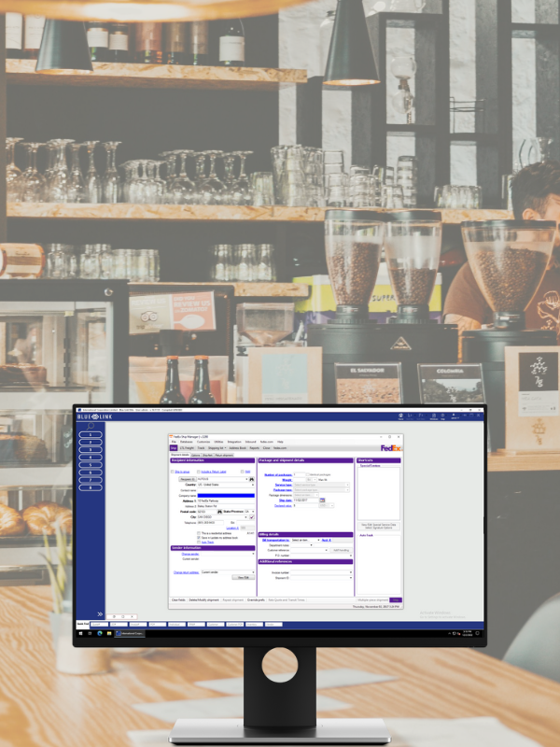
Task: Click the Clear fields button
Action: coord(178,599)
